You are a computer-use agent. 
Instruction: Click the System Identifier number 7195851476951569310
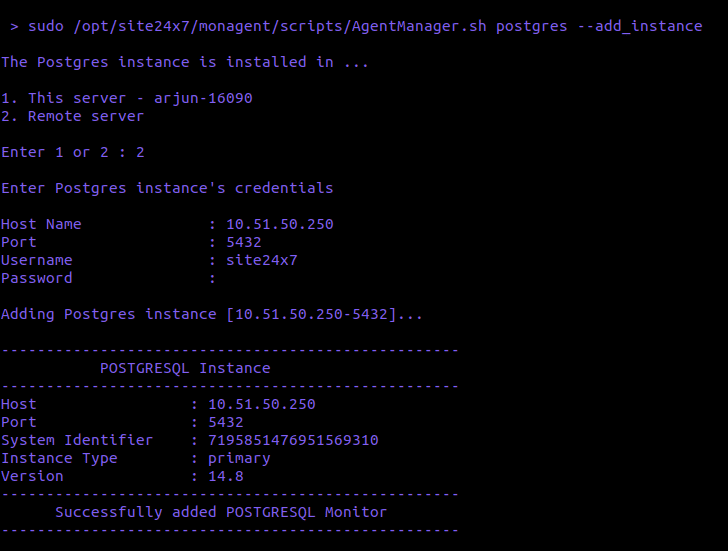(293, 440)
